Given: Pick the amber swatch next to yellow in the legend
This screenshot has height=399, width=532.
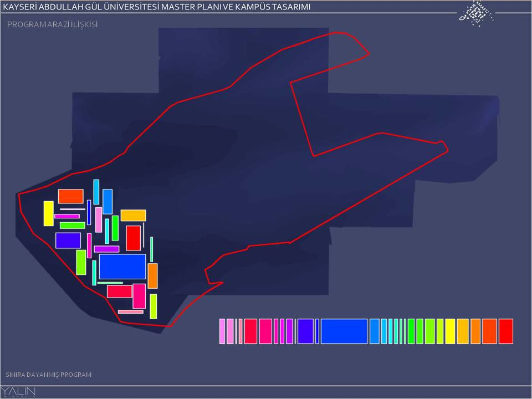Looking at the screenshot, I should [463, 331].
